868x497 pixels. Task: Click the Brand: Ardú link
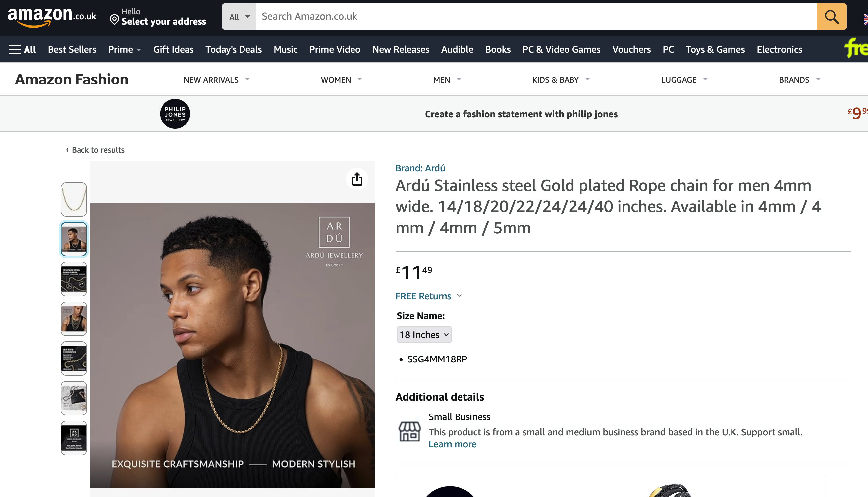click(420, 168)
